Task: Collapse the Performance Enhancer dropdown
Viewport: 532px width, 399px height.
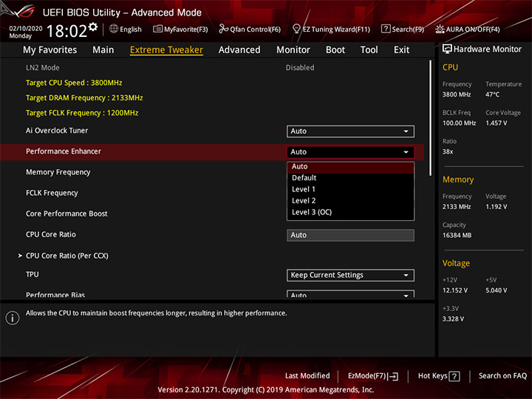Action: [x=350, y=152]
